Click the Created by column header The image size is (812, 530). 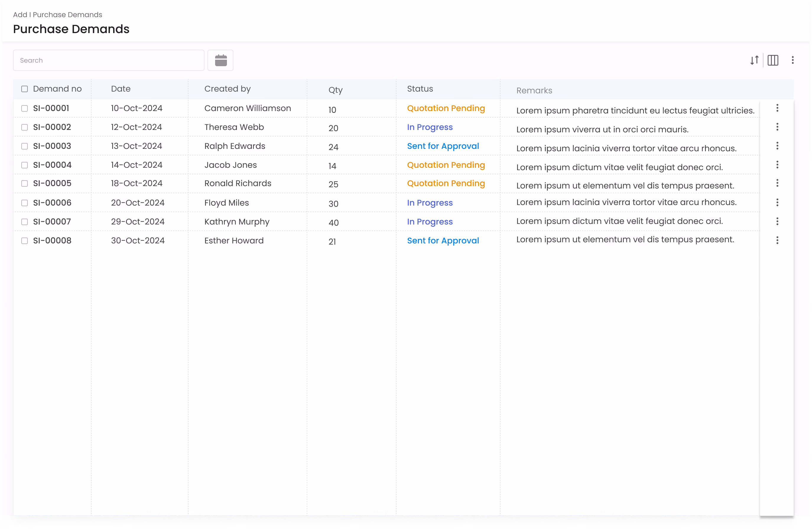point(228,89)
